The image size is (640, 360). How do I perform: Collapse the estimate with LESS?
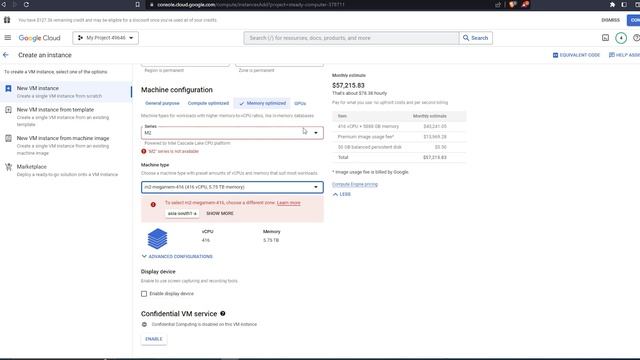click(x=342, y=194)
